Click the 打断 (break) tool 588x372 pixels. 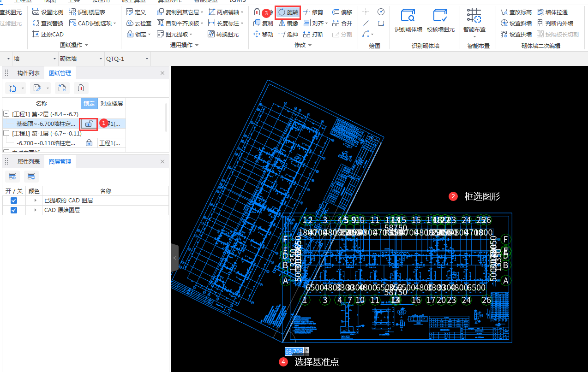click(313, 34)
